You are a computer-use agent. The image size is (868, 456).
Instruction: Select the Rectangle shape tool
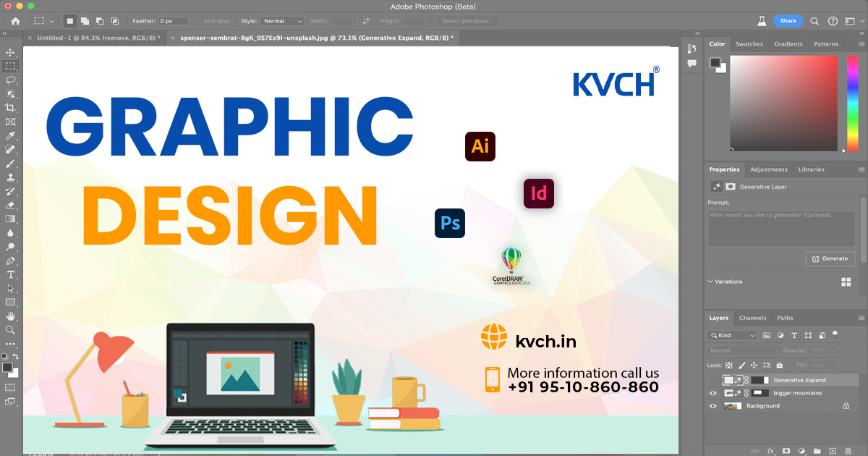point(10,302)
